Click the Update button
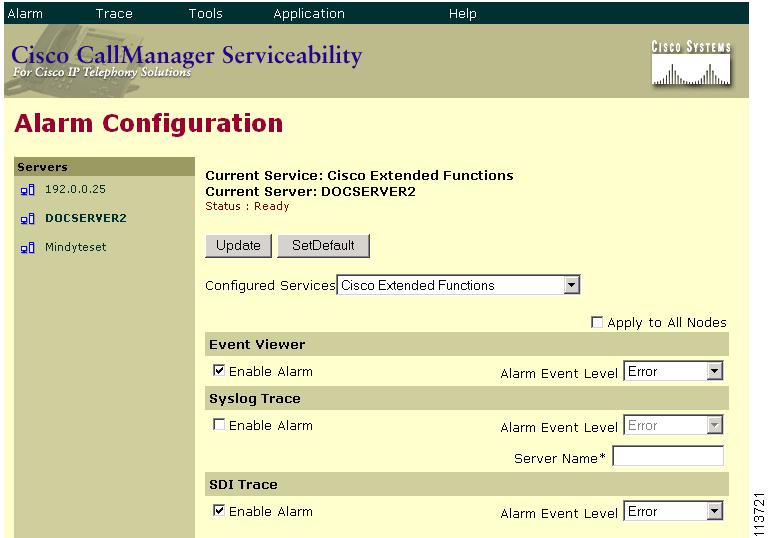 (238, 245)
